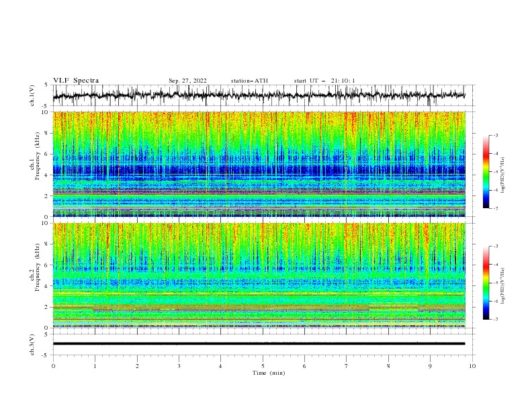Click the ch.3 flat black trace
The height and width of the screenshot is (411, 532).
click(x=259, y=344)
